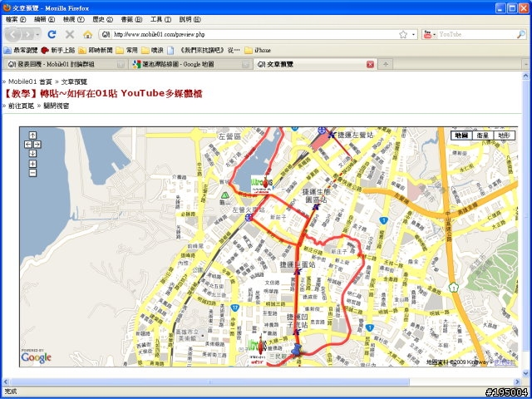The image size is (532, 399).
Task: Open the 即時新聞 RSS feed bookmark
Action: [96, 50]
